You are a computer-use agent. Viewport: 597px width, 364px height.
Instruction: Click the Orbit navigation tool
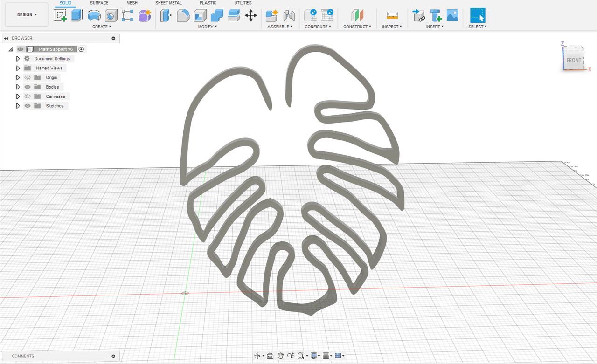[x=257, y=356]
